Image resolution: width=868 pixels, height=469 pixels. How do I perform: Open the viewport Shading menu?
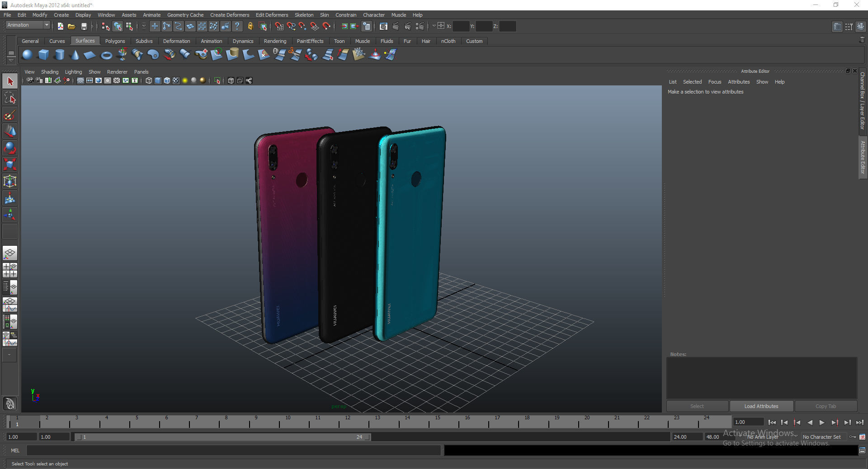(50, 72)
